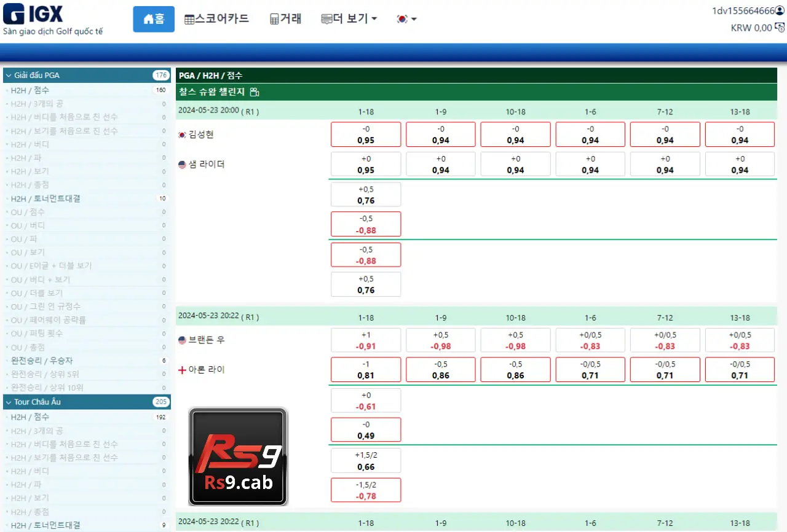Click the England flag beside 아론 라이
The height and width of the screenshot is (532, 787).
tap(182, 370)
